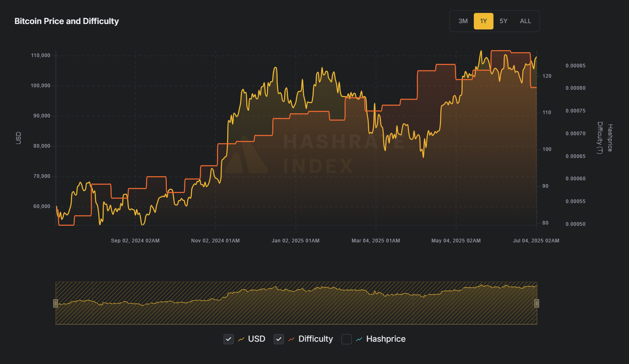The width and height of the screenshot is (629, 364).
Task: Click the 110,000 USD axis label
Action: click(x=41, y=55)
